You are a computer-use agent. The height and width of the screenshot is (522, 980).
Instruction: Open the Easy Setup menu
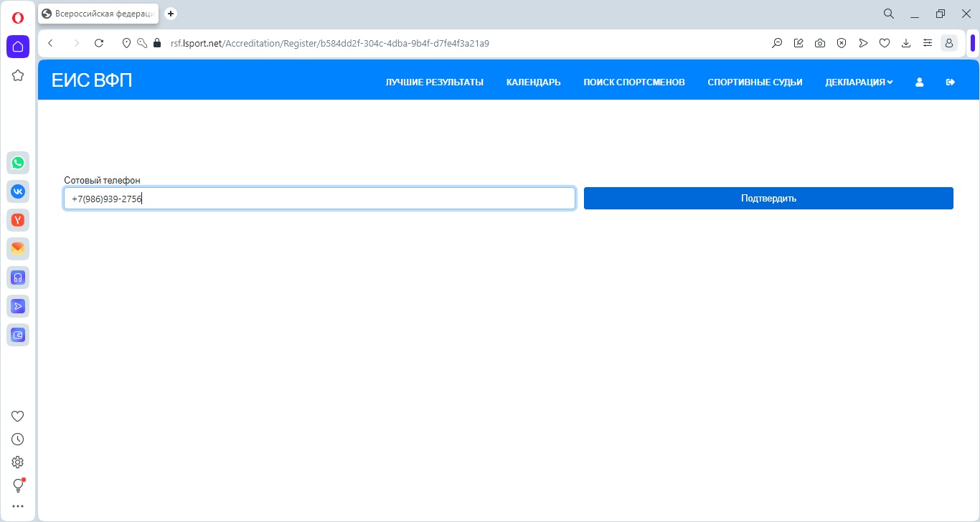point(928,43)
